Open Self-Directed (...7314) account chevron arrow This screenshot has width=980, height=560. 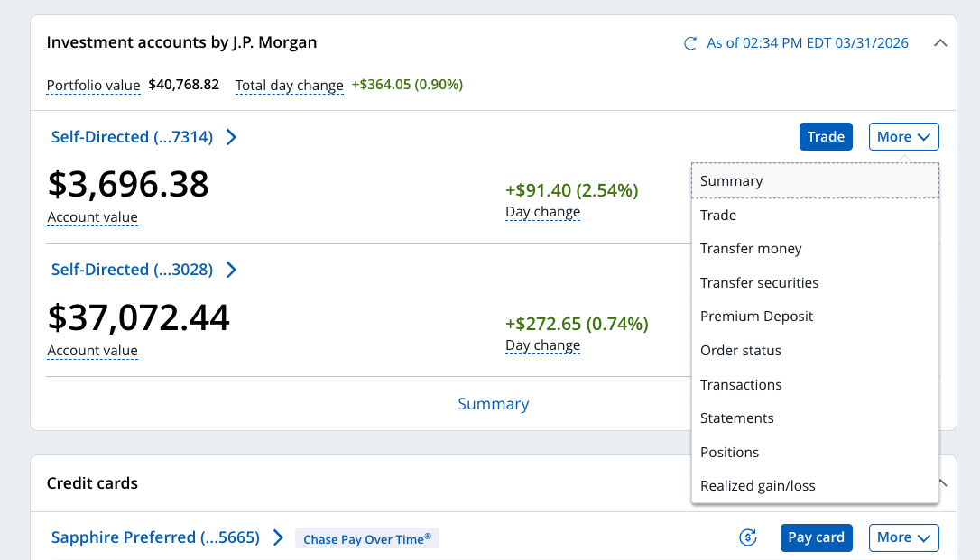tap(231, 137)
